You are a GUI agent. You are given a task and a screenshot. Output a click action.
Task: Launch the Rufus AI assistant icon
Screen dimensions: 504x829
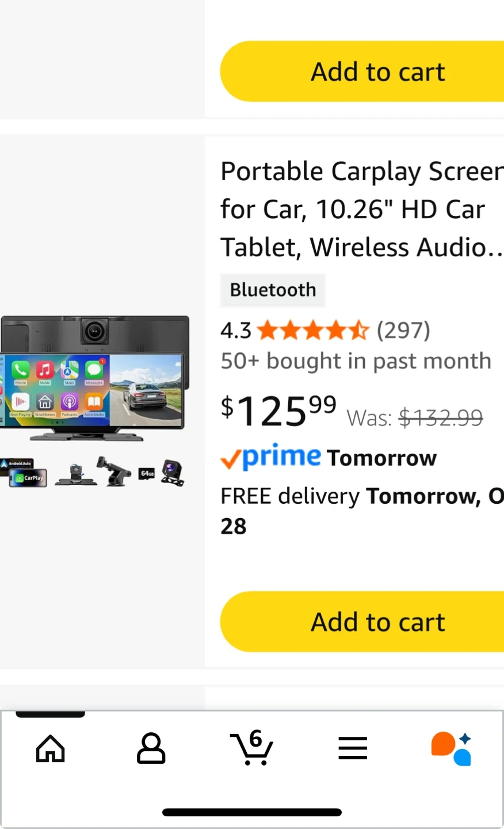click(452, 748)
